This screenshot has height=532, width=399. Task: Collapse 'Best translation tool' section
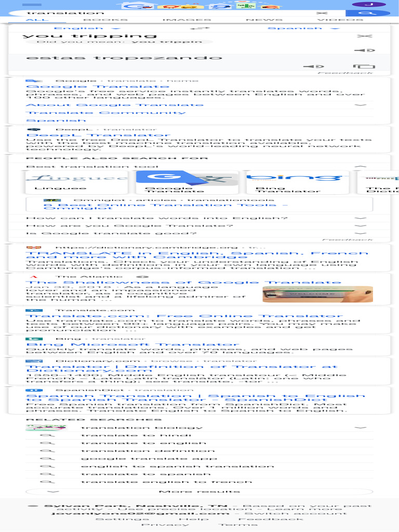coord(361,167)
